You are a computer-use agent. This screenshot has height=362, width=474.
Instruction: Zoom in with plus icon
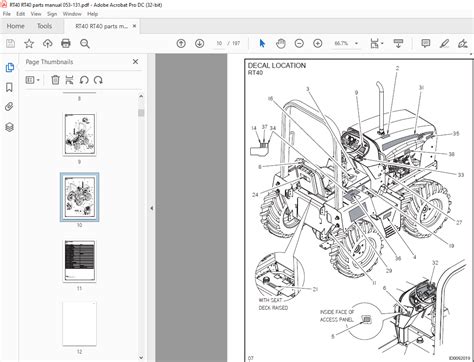318,43
